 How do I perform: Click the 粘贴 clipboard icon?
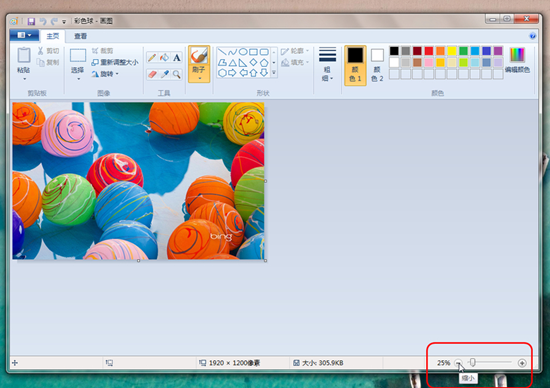click(x=24, y=55)
